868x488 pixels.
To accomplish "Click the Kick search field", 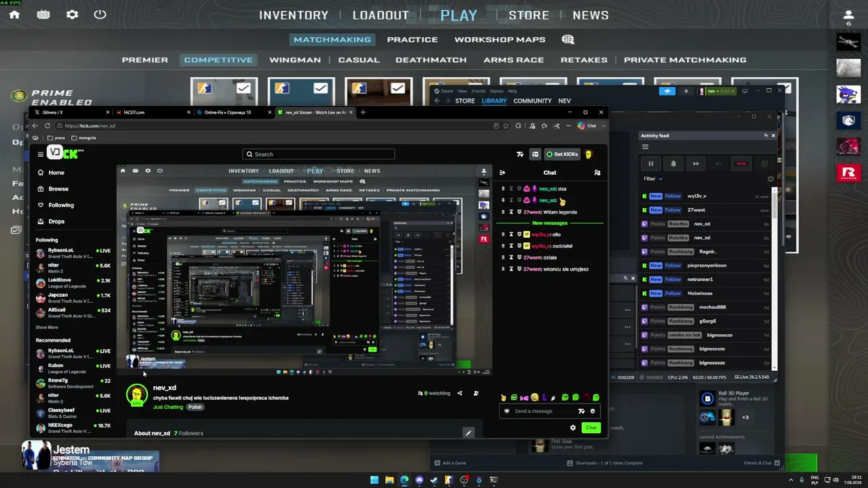I will 319,155.
